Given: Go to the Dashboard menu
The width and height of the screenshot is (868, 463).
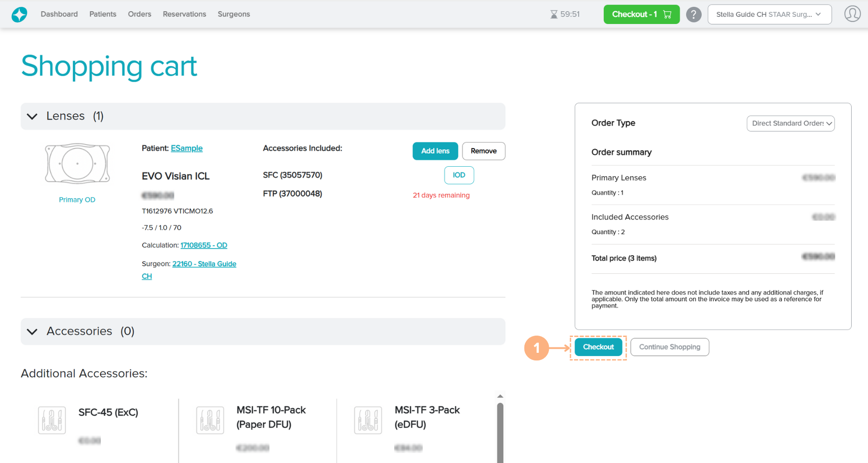Looking at the screenshot, I should click(x=59, y=14).
